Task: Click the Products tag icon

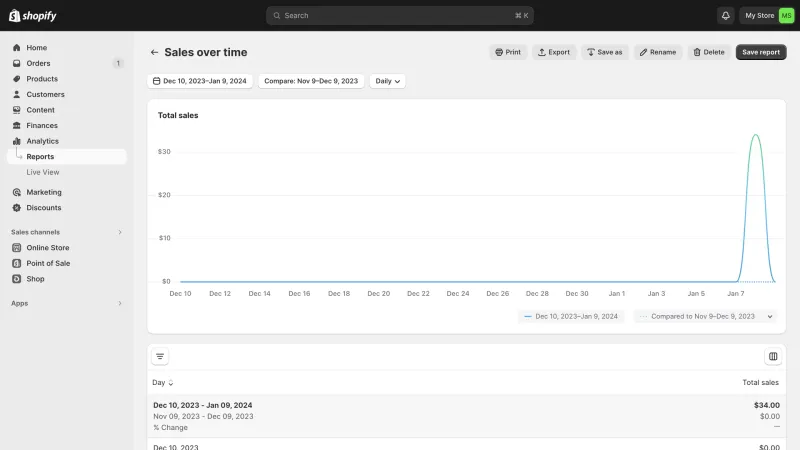Action: tap(16, 79)
